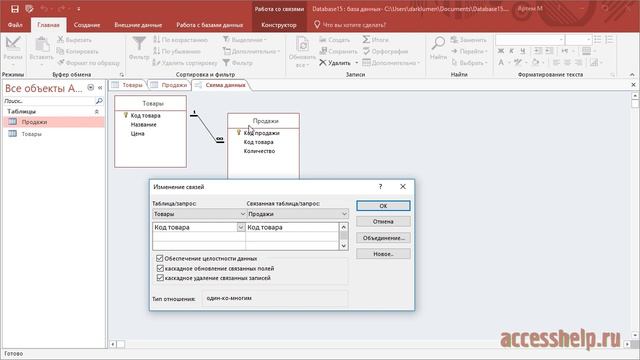Click Объединение... button in dialog
640x360 pixels.
tap(383, 238)
